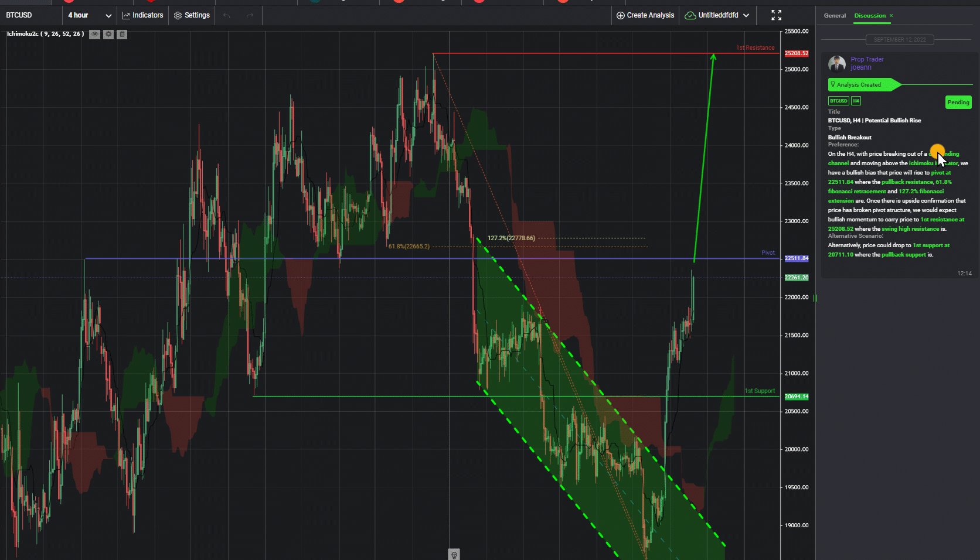The image size is (980, 560).
Task: Click the BTCUSD tag in analysis
Action: [839, 101]
